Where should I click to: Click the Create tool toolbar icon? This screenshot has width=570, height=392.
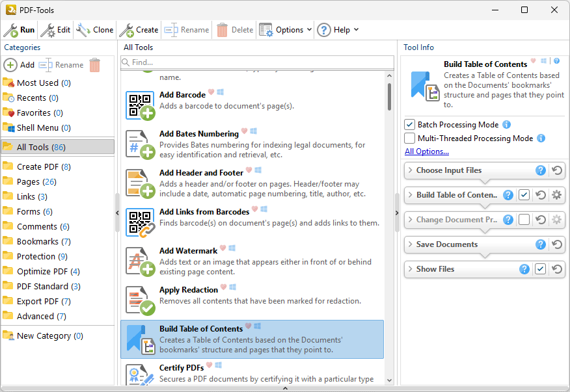pyautogui.click(x=126, y=30)
